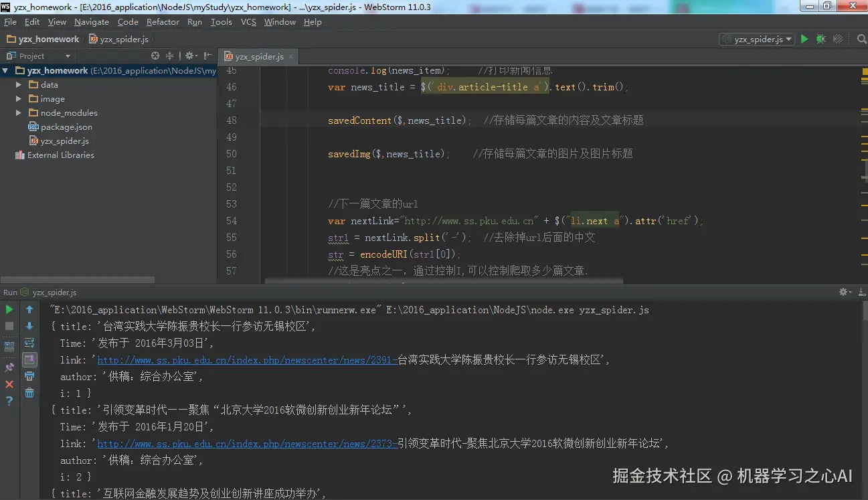
Task: Restore layout icon in Run panel
Action: [9, 347]
